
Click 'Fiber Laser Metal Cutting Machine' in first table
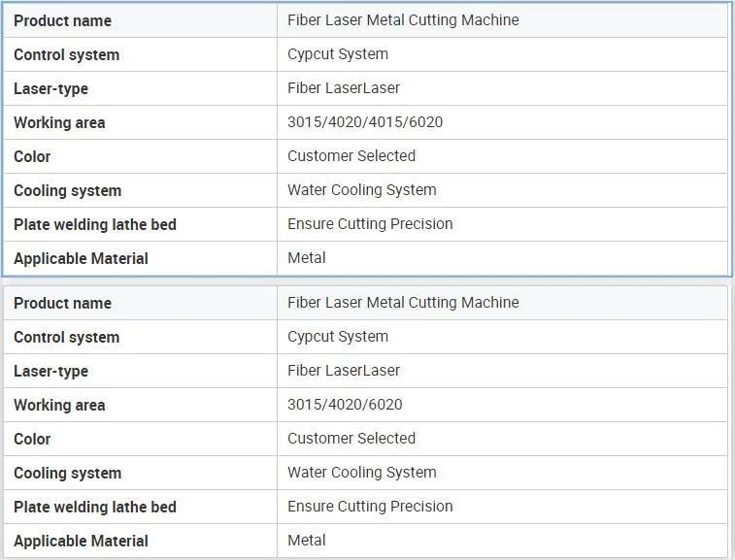click(403, 20)
